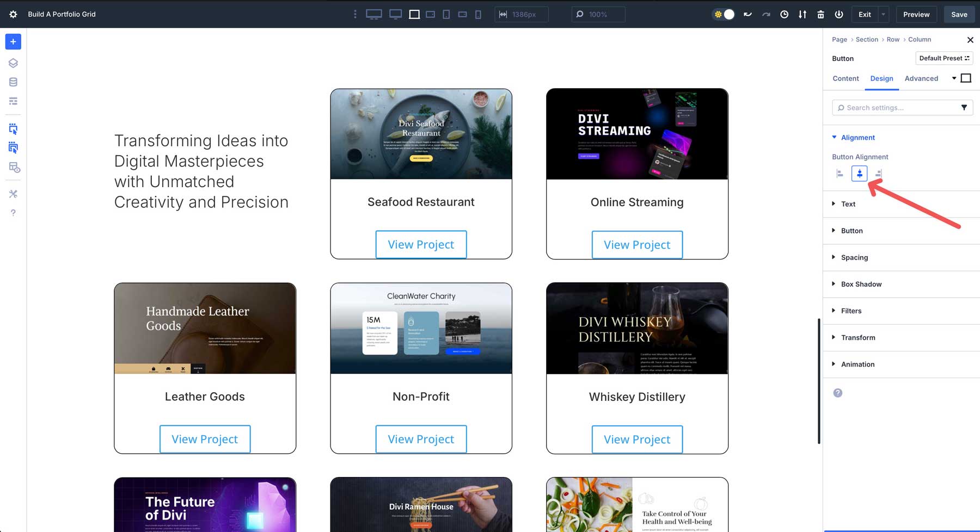Undo the last change

(x=748, y=15)
